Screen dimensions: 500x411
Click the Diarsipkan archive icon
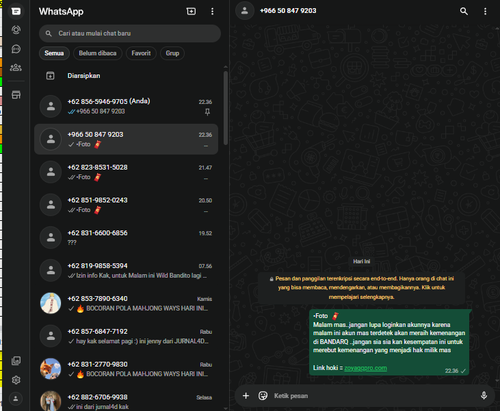click(50, 76)
